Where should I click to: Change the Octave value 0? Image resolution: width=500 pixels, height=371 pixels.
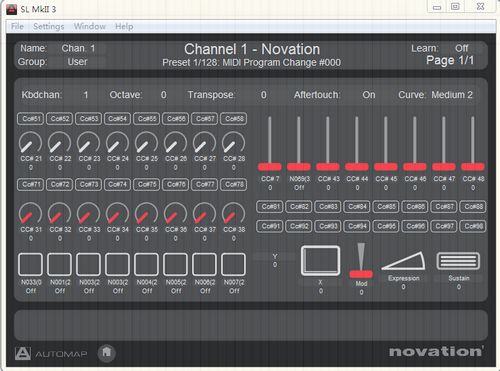163,95
